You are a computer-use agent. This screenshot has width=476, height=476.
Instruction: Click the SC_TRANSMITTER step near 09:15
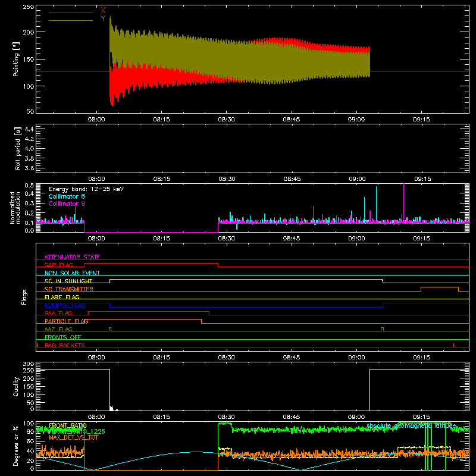click(x=440, y=289)
